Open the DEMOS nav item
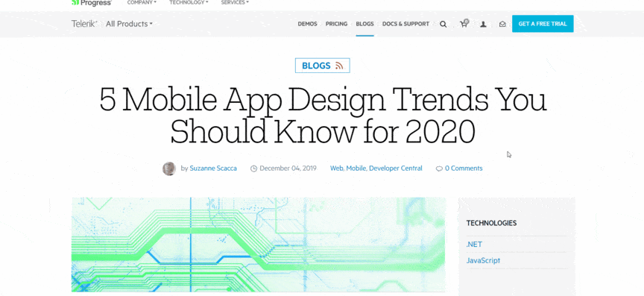This screenshot has width=644, height=296. click(x=308, y=24)
